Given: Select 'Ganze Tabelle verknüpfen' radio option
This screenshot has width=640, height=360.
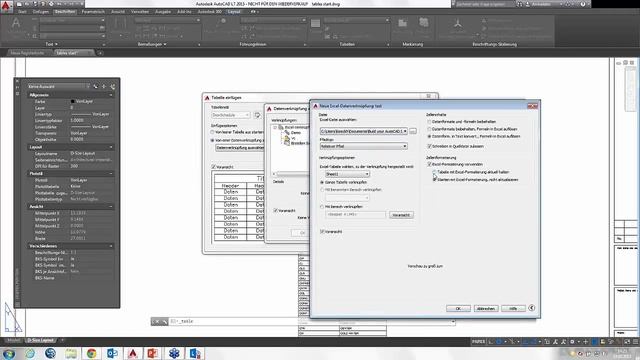Looking at the screenshot, I should 322,182.
